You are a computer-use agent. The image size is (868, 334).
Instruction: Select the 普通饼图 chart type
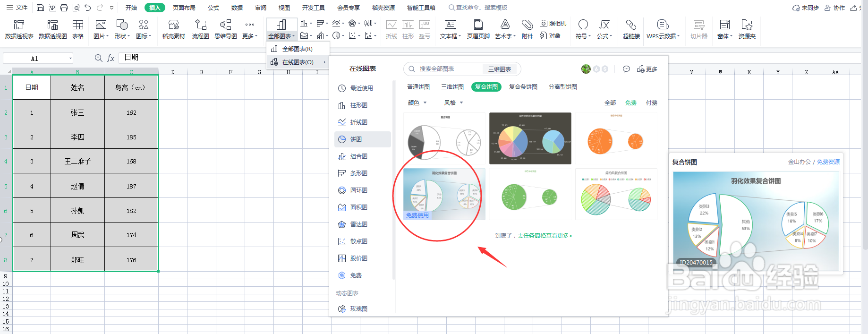point(418,87)
